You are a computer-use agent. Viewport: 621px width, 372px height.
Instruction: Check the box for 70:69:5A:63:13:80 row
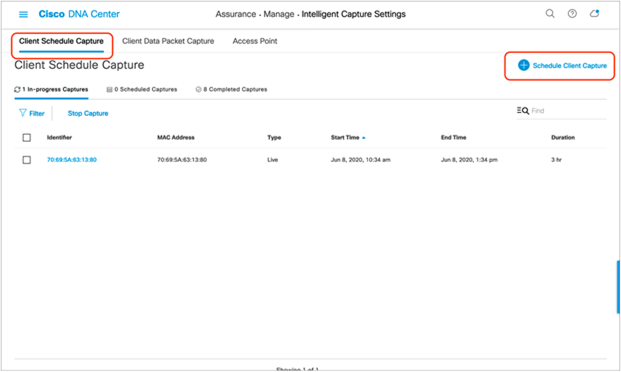tap(27, 160)
